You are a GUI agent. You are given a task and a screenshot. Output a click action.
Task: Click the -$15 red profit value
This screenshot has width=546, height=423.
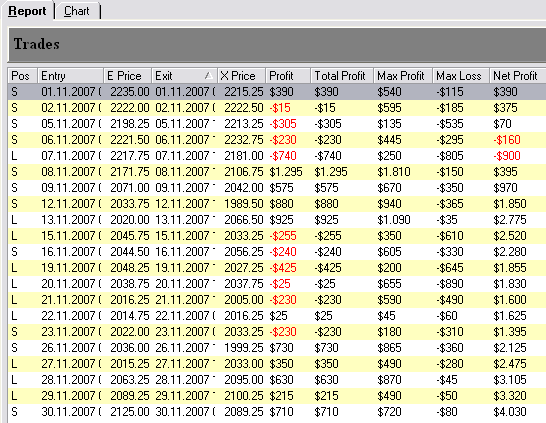[280, 108]
